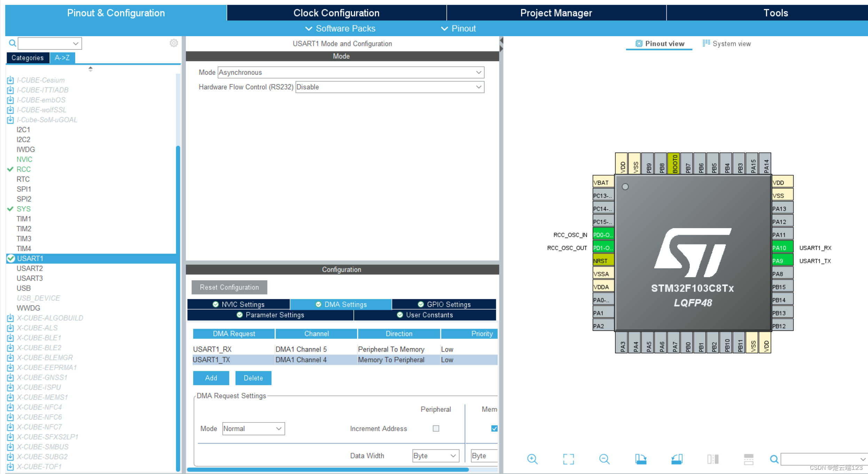Viewport: 868px width, 474px height.
Task: Switch to System view
Action: pyautogui.click(x=727, y=43)
